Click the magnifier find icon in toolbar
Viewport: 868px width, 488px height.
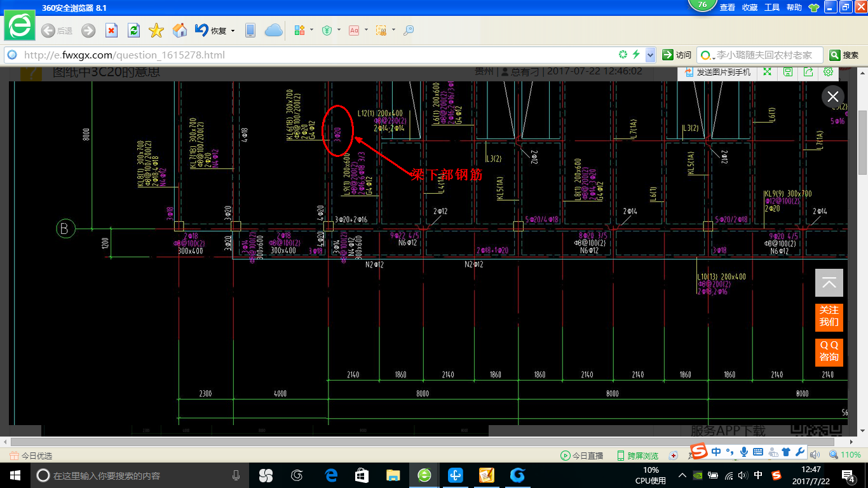409,30
